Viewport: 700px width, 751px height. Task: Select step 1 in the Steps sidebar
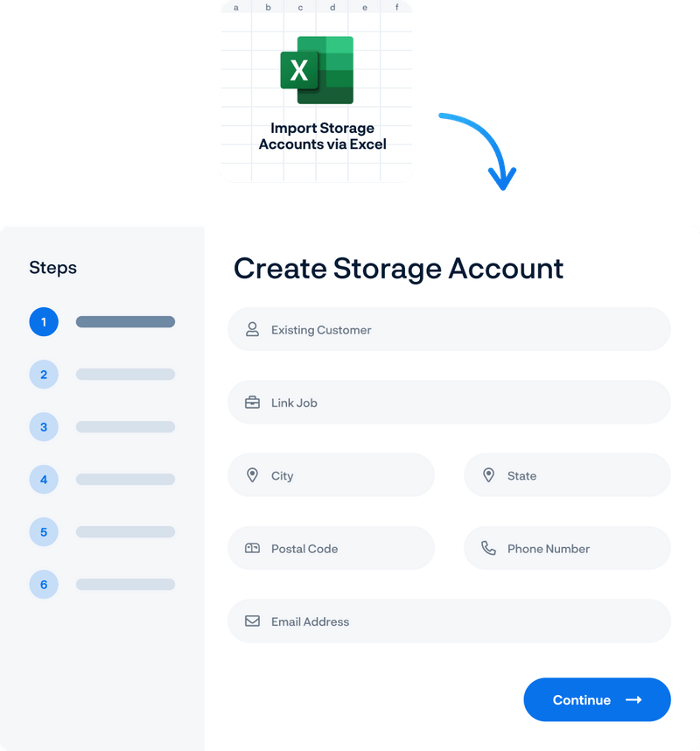point(44,321)
